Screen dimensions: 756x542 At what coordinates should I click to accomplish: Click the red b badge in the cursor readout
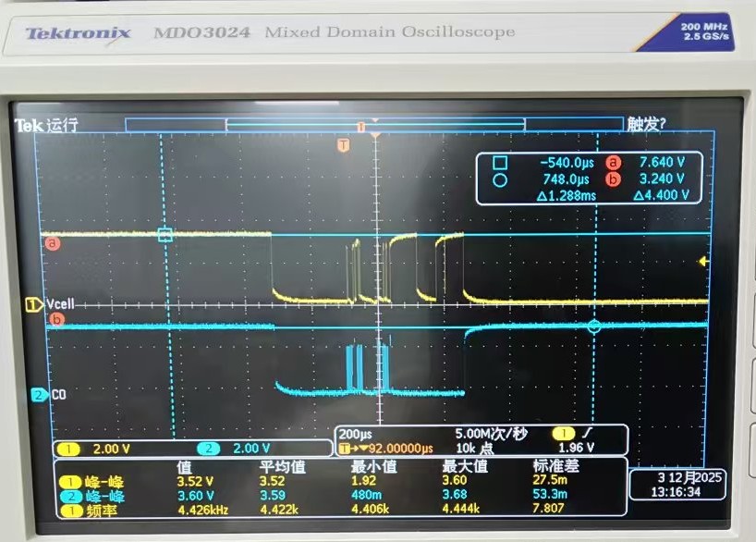click(x=613, y=179)
